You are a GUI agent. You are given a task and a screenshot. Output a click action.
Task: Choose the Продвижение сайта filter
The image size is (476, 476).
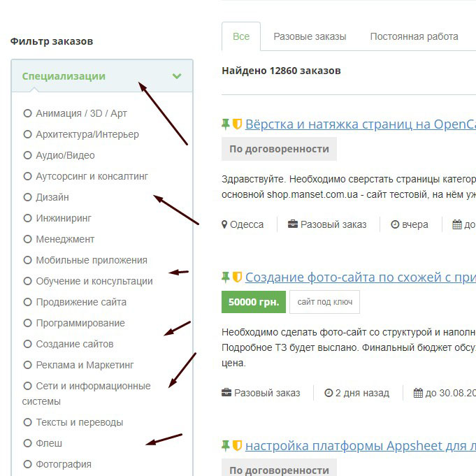[x=28, y=302]
